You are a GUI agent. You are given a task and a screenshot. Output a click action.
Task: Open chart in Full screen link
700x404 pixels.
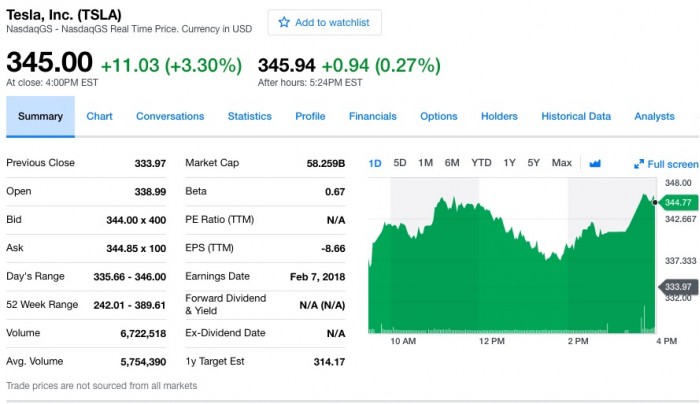[673, 164]
